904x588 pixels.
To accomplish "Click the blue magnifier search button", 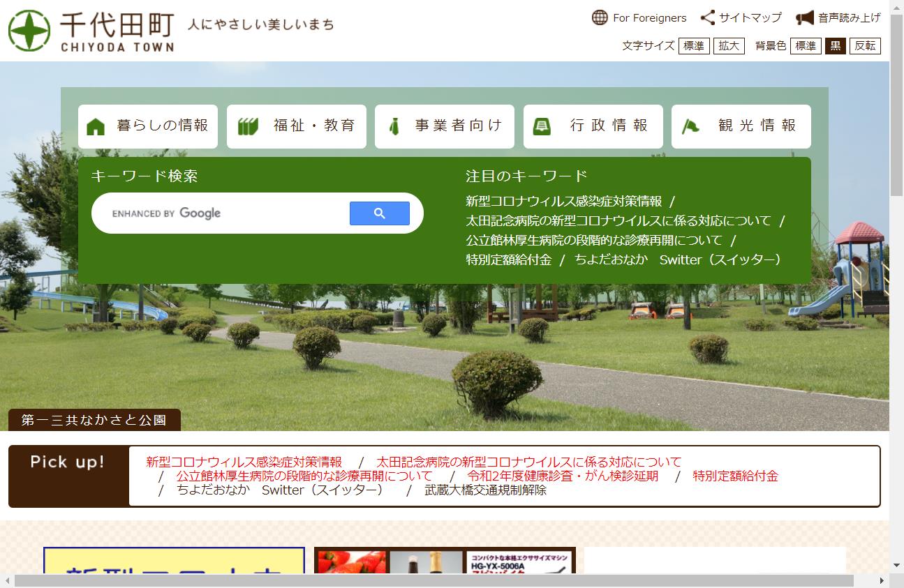I will (x=379, y=213).
